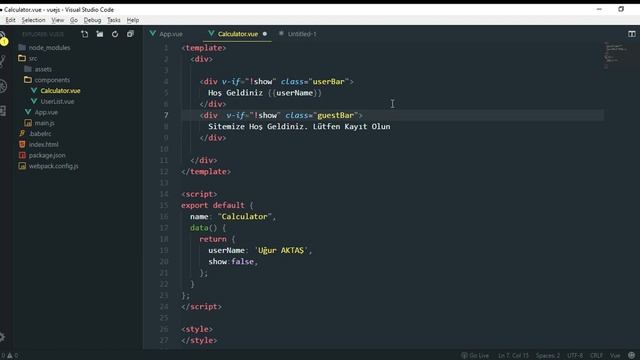Click the UserList.vue Vue icon

coord(34,101)
